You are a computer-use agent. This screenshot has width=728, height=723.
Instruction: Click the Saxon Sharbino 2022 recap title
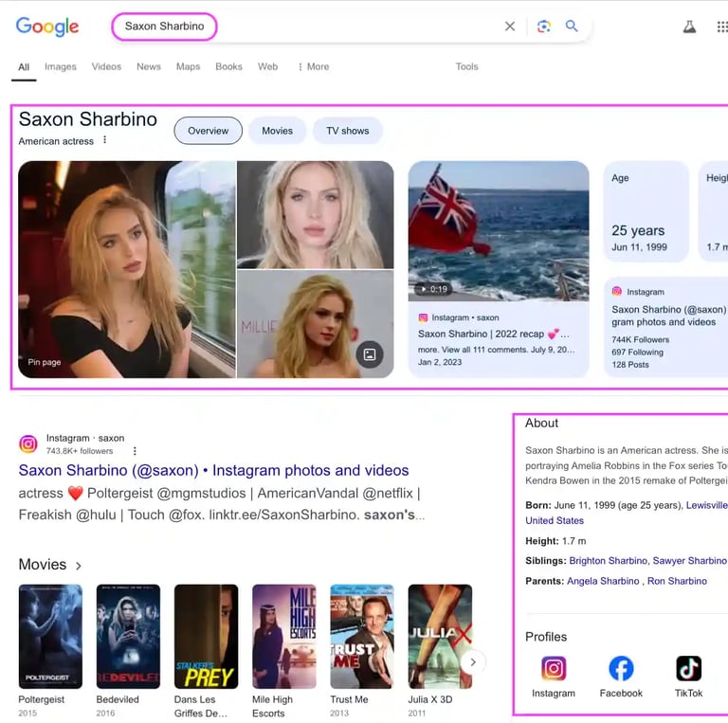494,334
